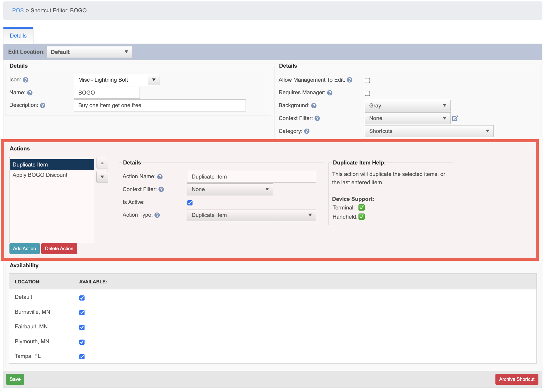Click the help icon next to Category
This screenshot has height=392, width=545.
point(307,131)
